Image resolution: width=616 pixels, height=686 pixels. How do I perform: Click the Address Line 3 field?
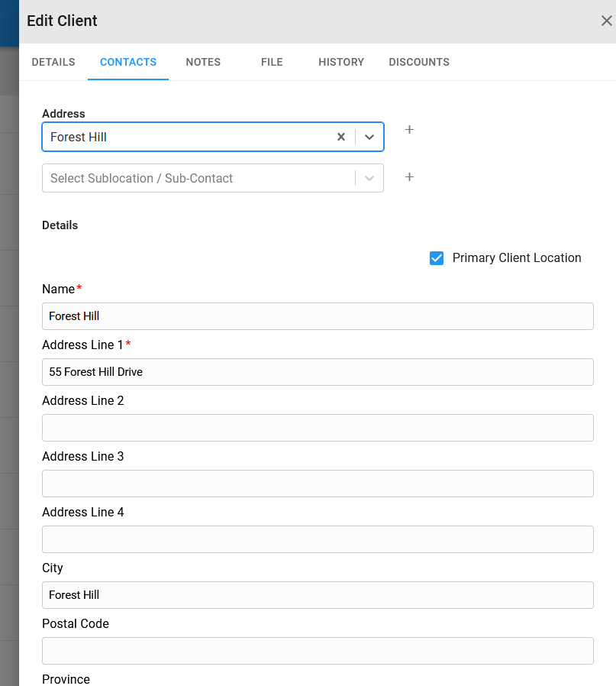click(318, 484)
